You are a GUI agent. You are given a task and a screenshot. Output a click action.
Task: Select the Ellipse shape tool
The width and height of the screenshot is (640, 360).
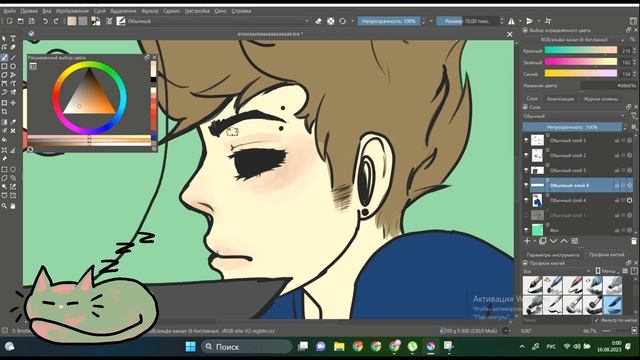(13, 66)
